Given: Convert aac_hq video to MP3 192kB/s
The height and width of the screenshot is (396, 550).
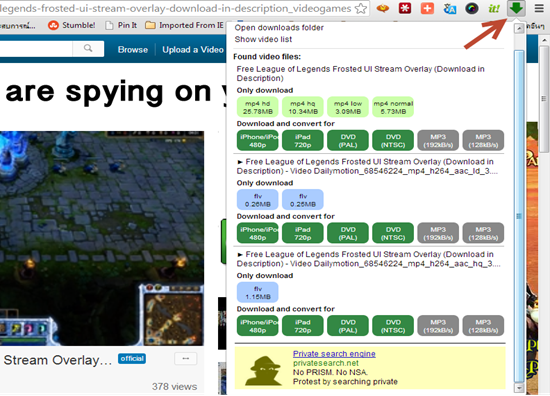Looking at the screenshot, I should click(438, 326).
